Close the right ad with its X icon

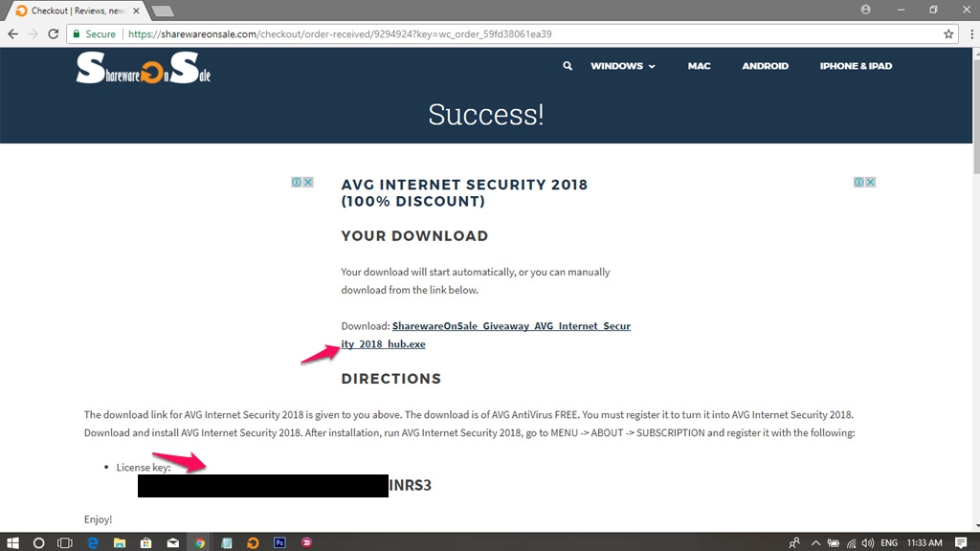[871, 182]
